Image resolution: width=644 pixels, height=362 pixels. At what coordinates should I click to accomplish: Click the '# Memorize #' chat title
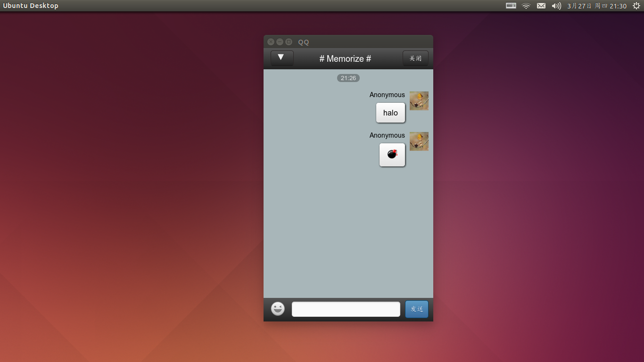click(345, 59)
